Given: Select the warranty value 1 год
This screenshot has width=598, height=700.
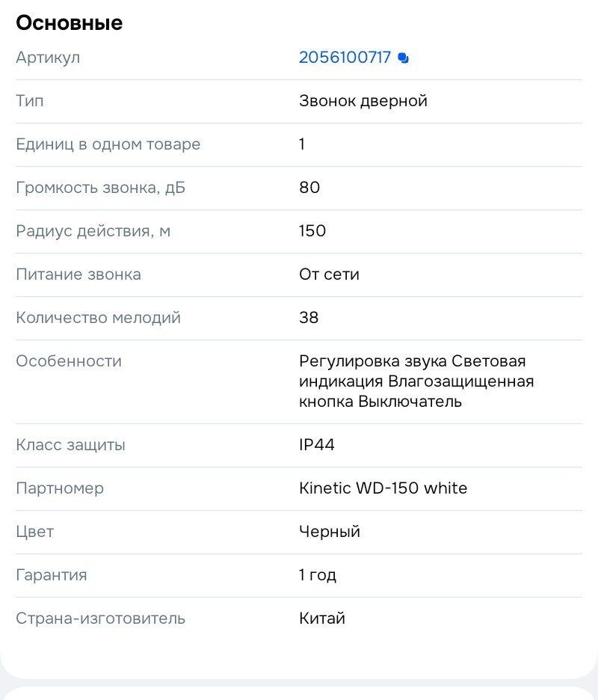Looking at the screenshot, I should point(317,575).
